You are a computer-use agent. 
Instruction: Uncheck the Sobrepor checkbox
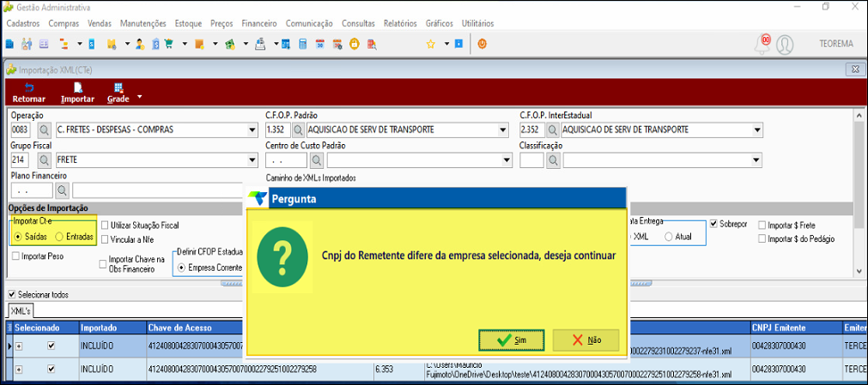click(x=713, y=224)
